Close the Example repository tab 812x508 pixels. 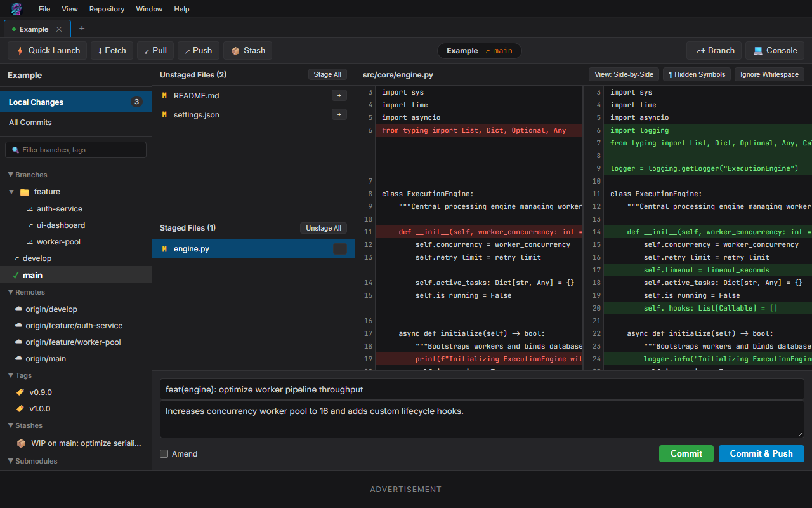click(x=59, y=29)
